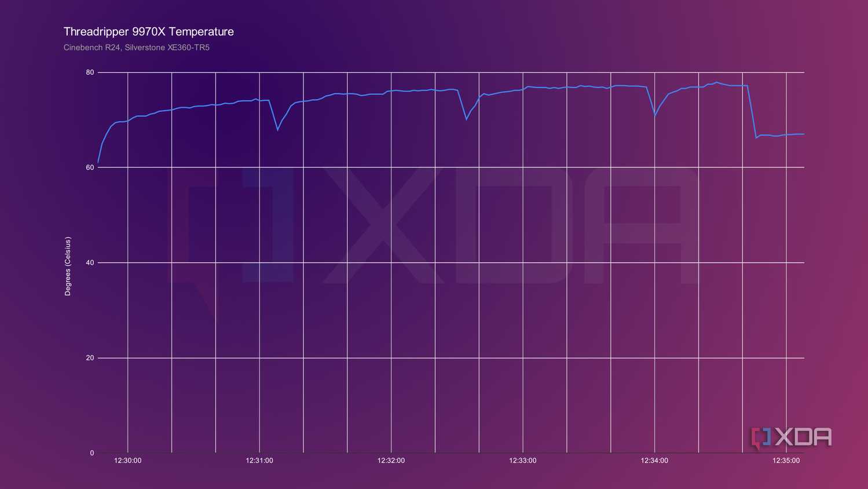Screen dimensions: 868x489
Task: Click the 12:35:00 time label
Action: (786, 461)
